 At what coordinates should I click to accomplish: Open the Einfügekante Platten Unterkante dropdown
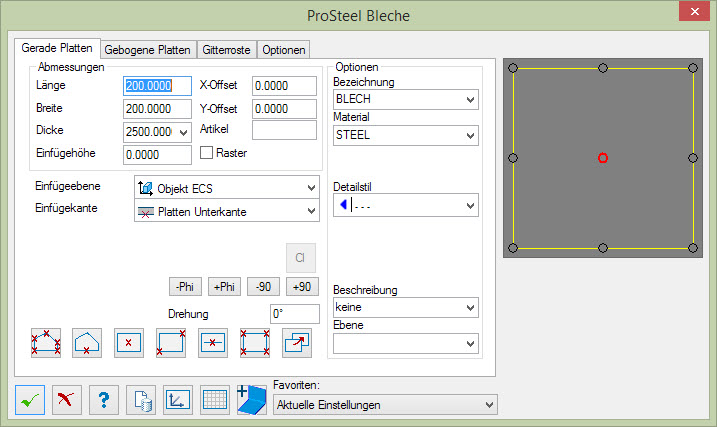click(x=227, y=211)
